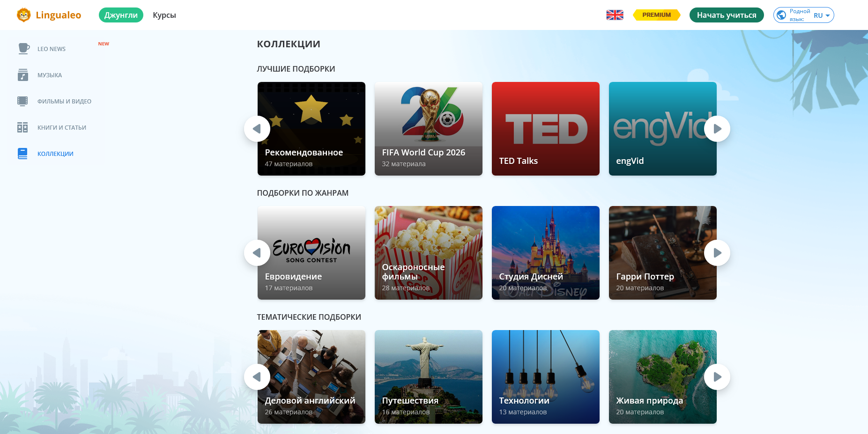Viewport: 868px width, 434px height.
Task: Click the Подборки по жанрам section heading
Action: pos(303,193)
